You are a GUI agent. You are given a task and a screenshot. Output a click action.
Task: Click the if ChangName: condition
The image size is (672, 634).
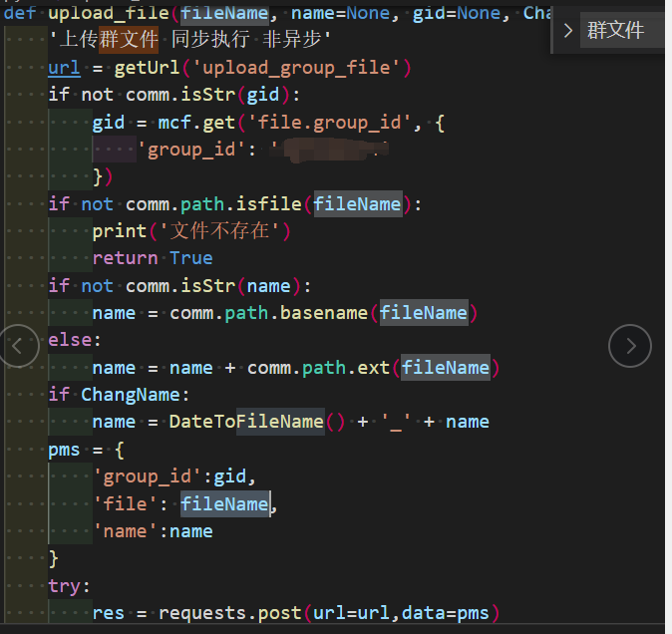tap(119, 395)
